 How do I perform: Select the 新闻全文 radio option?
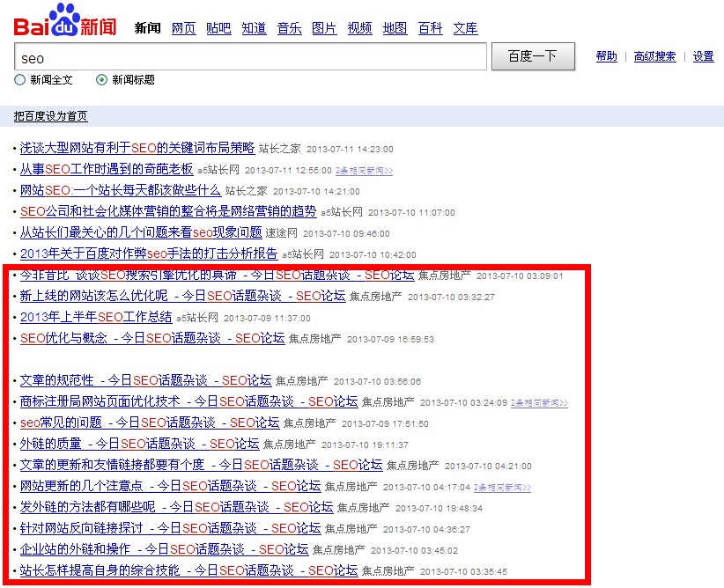(19, 79)
